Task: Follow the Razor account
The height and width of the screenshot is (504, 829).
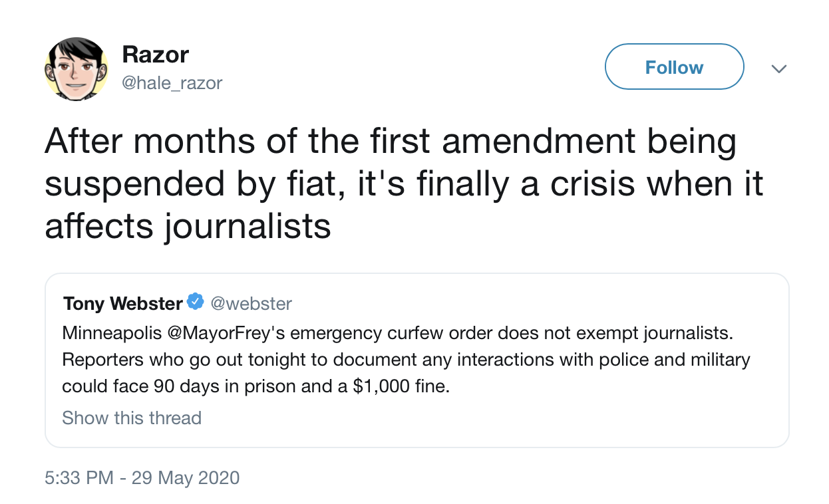Action: tap(674, 67)
